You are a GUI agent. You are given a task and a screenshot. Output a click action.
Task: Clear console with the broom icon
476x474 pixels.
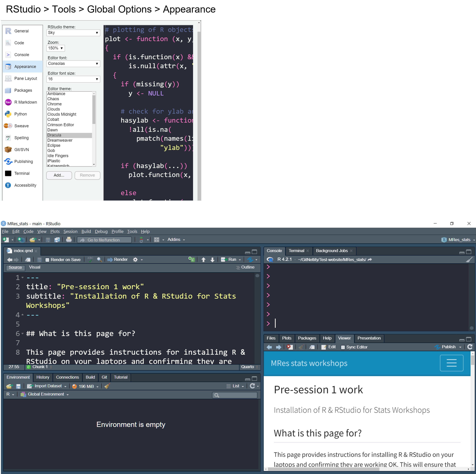469,259
